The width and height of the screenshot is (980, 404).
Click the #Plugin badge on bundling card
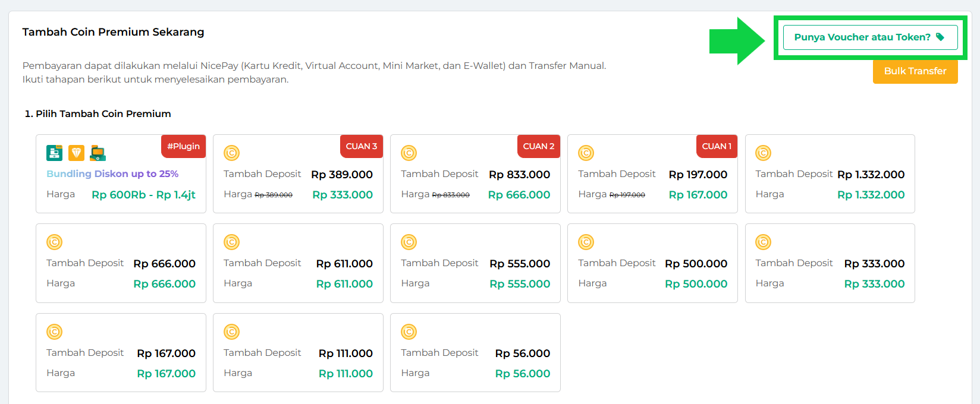(x=183, y=146)
